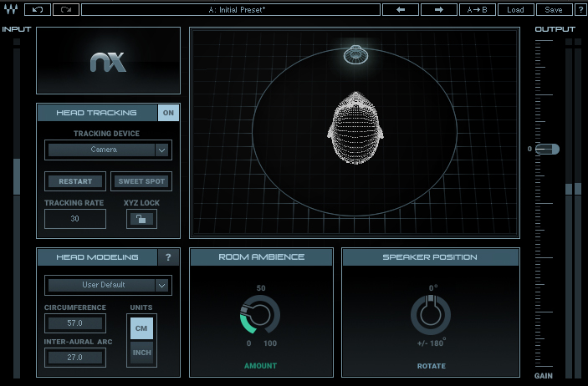Click the Tracking Rate value field
This screenshot has height=386, width=588.
pos(75,219)
